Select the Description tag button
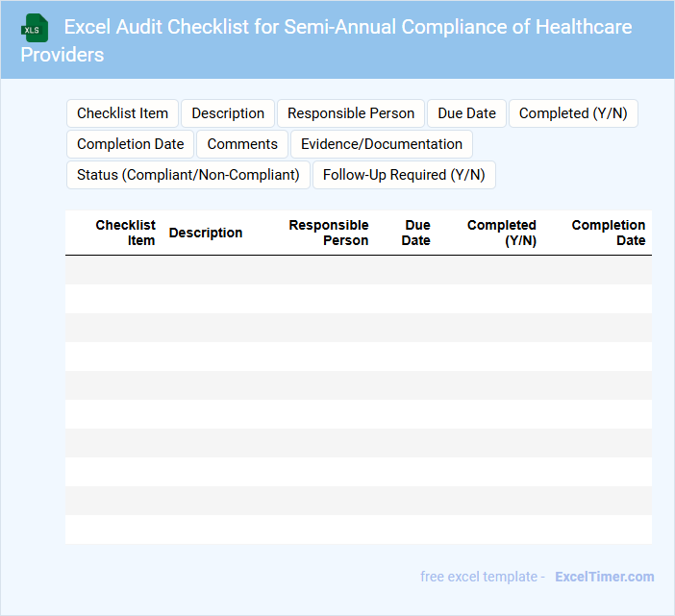675x616 pixels. coord(228,113)
